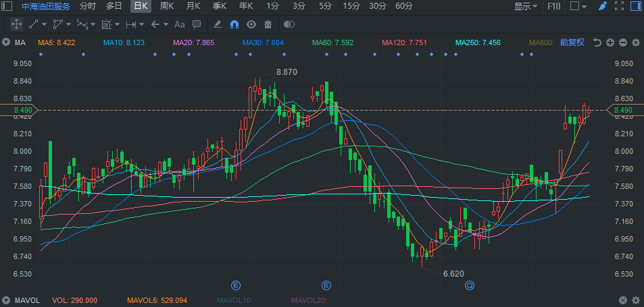Viewport: 644px width, 307px height.
Task: Open the 显示 display dropdown
Action: (526, 6)
